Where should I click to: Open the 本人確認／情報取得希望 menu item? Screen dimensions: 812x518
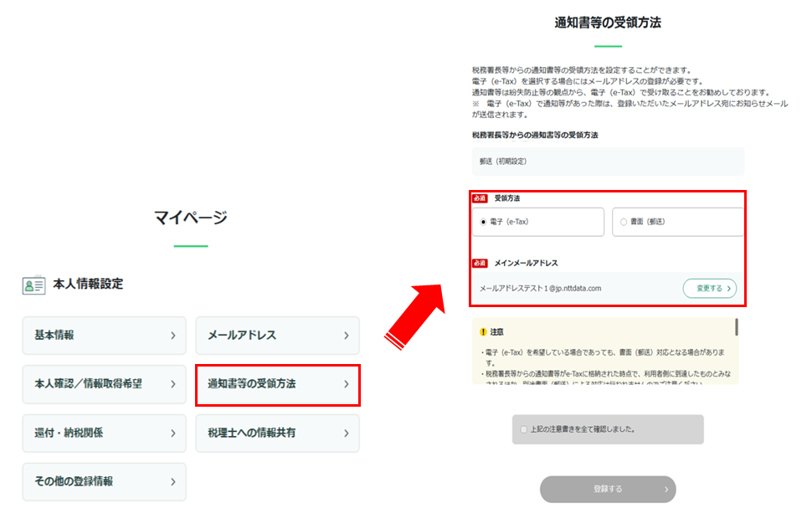point(104,384)
